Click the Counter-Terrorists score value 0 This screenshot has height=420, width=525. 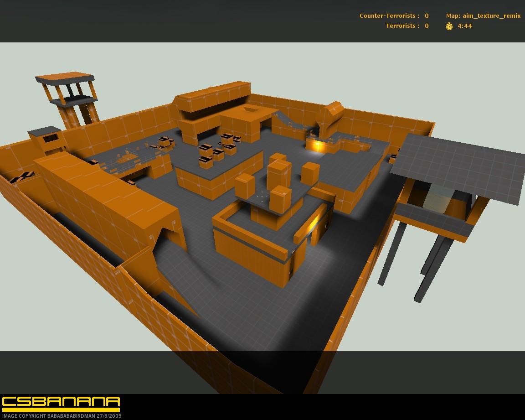coord(427,16)
